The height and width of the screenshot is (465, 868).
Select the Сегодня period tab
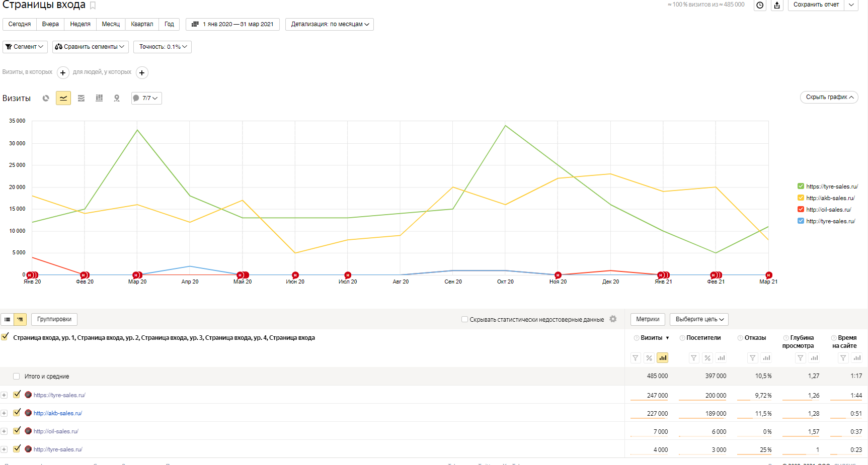tap(20, 24)
